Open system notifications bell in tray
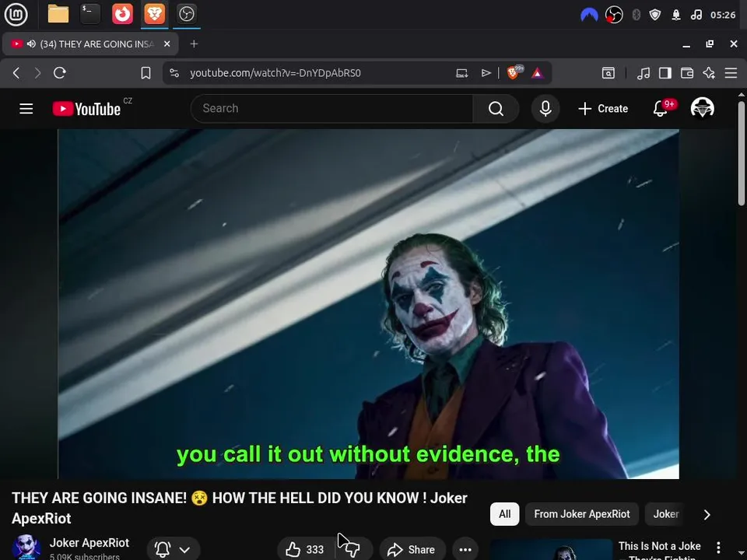The height and width of the screenshot is (560, 747). tap(675, 15)
